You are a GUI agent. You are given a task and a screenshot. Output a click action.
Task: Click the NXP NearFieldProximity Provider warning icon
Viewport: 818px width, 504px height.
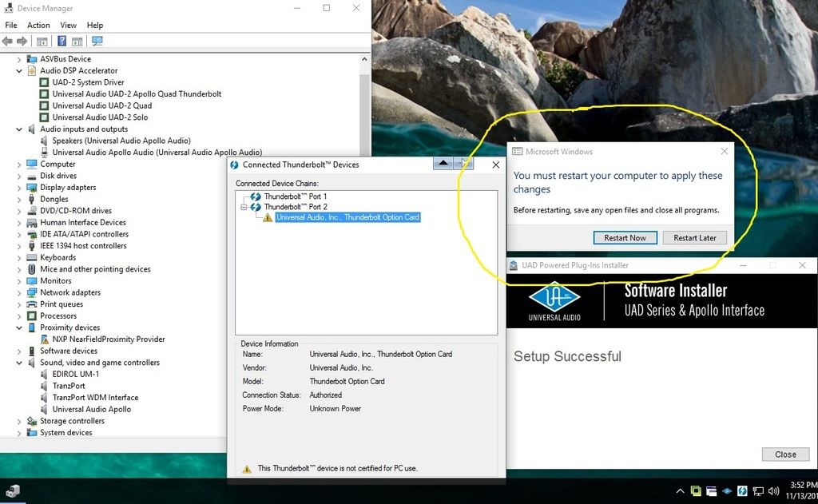[x=46, y=339]
